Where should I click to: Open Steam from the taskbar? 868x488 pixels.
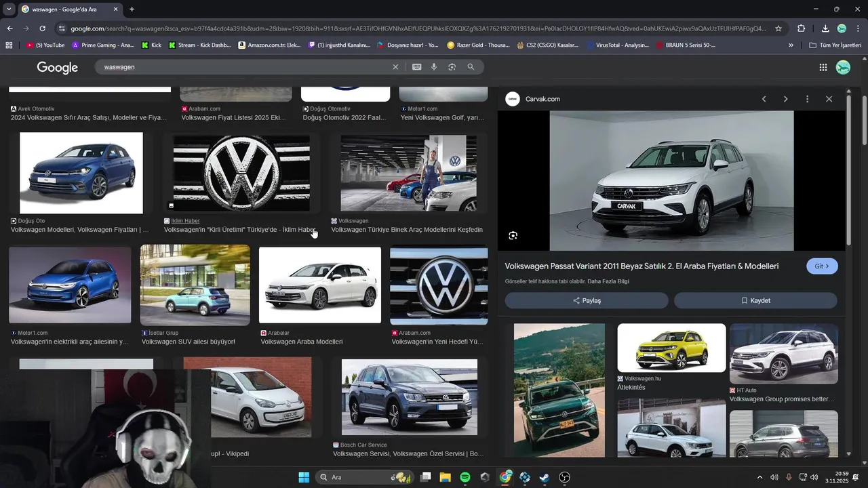click(x=544, y=477)
